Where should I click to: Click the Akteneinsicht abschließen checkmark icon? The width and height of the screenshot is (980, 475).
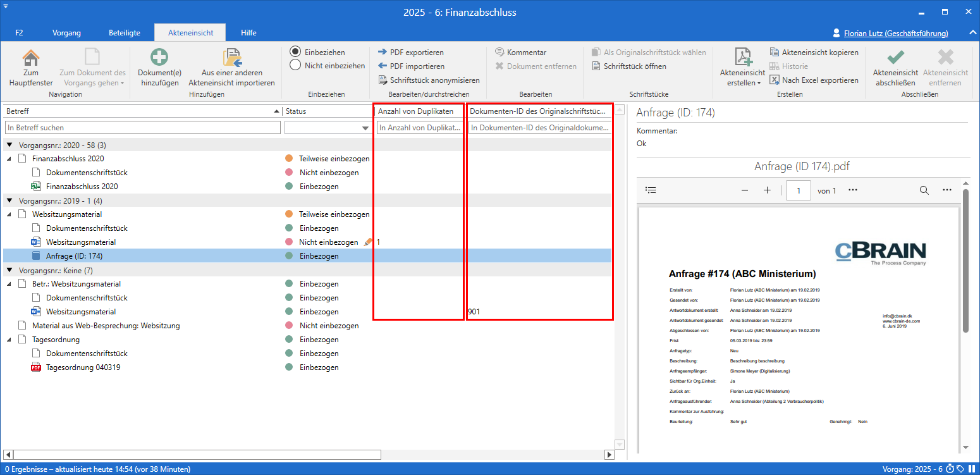point(895,58)
